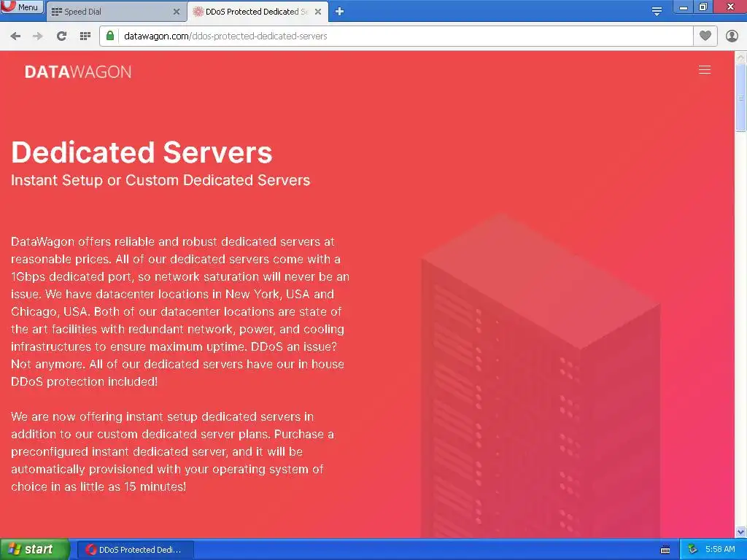Open the Windows start button
The image size is (747, 560).
click(x=34, y=550)
